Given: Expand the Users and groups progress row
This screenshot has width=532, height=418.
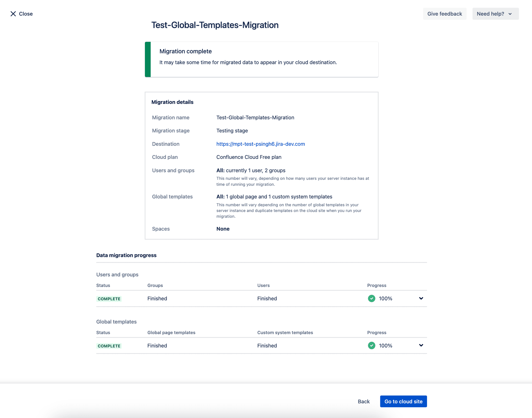Looking at the screenshot, I should [x=421, y=298].
